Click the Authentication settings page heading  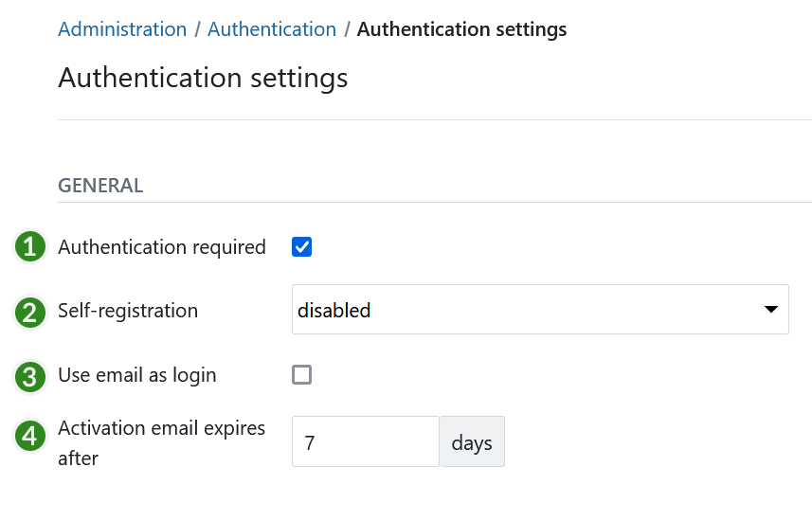pos(203,78)
